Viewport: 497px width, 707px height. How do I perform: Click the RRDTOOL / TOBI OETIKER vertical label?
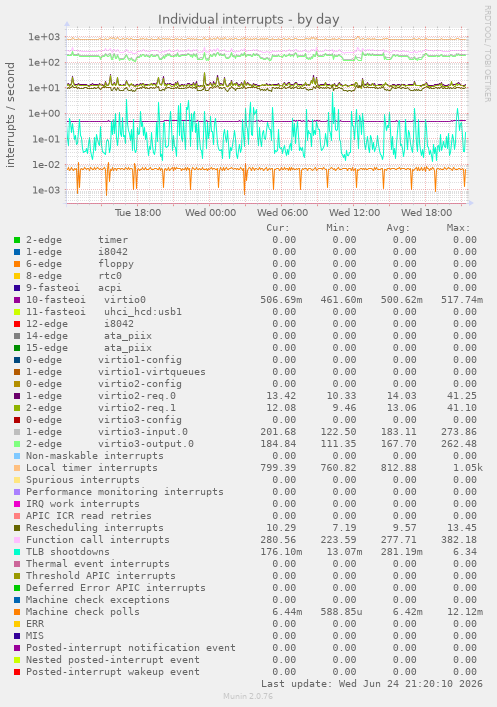488,54
